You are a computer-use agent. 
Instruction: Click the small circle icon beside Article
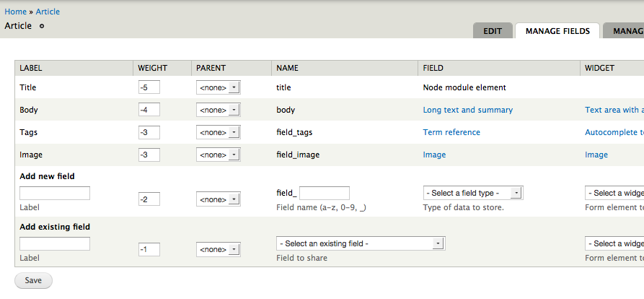[x=42, y=26]
